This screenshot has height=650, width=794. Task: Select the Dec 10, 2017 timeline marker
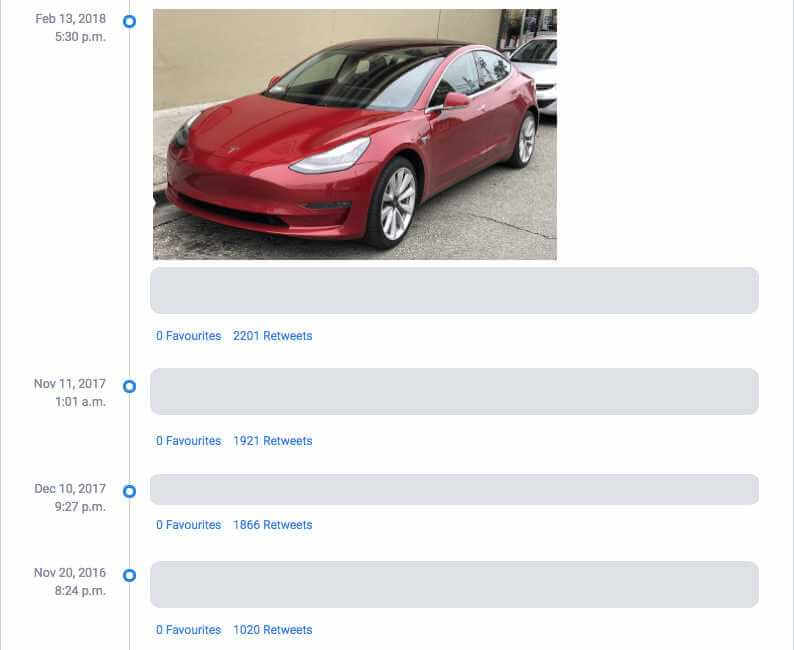click(x=129, y=491)
